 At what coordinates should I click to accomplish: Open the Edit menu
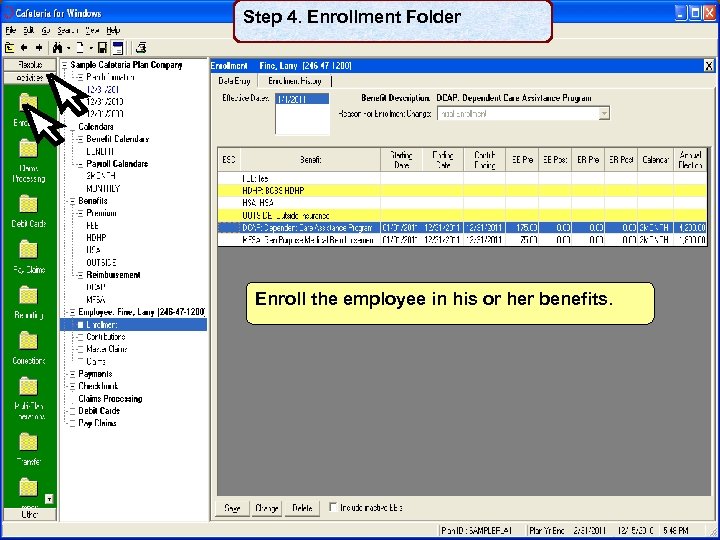(x=28, y=31)
